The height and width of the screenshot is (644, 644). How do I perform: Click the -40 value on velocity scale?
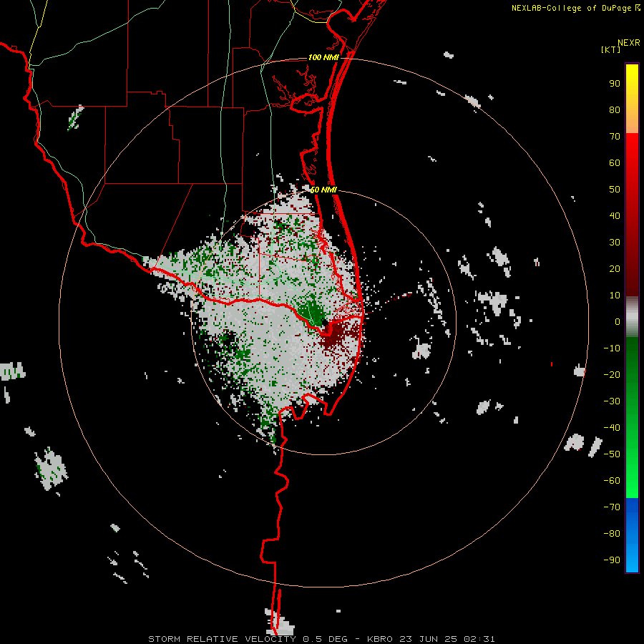pos(612,428)
